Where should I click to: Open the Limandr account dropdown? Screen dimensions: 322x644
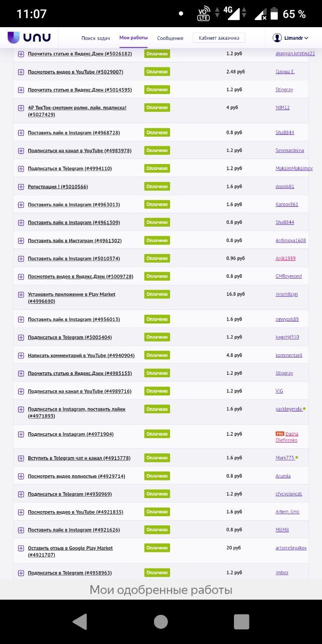(x=291, y=38)
